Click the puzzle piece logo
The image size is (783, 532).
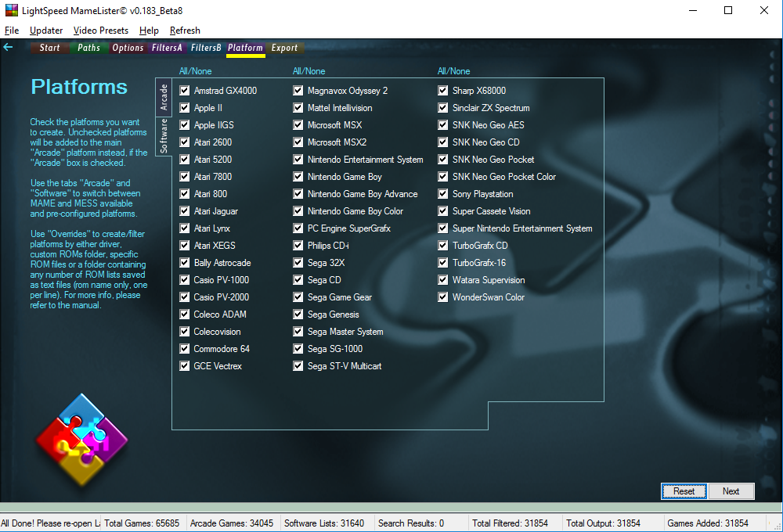click(x=81, y=440)
